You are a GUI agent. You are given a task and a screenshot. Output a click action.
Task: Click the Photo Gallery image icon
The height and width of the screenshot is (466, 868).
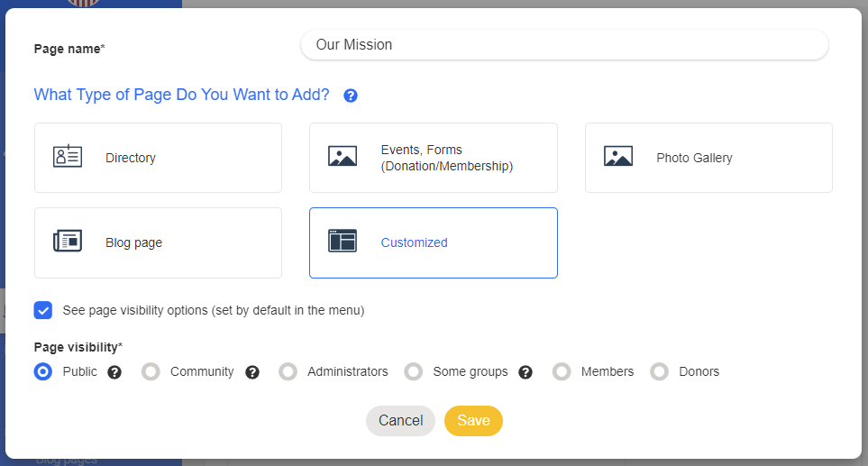tap(618, 157)
